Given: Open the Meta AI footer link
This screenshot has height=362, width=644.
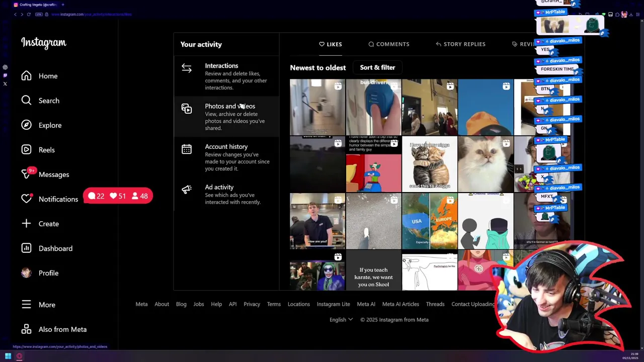Looking at the screenshot, I should pyautogui.click(x=366, y=304).
